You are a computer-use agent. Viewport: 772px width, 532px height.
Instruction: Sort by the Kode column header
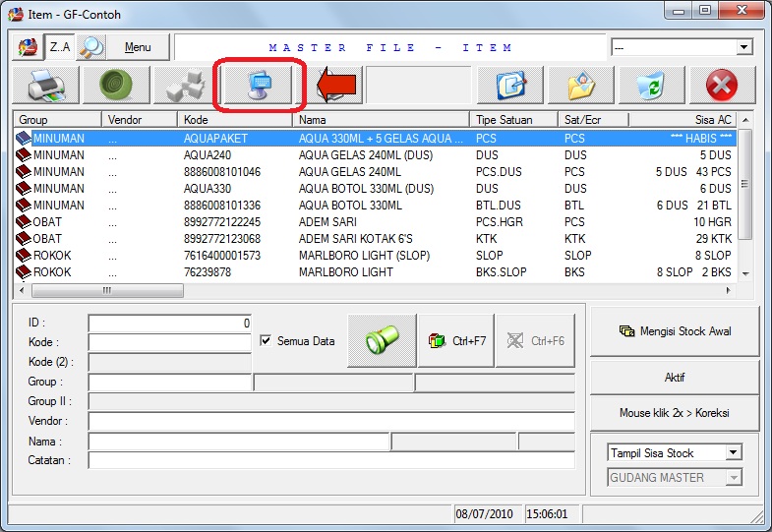tap(235, 120)
